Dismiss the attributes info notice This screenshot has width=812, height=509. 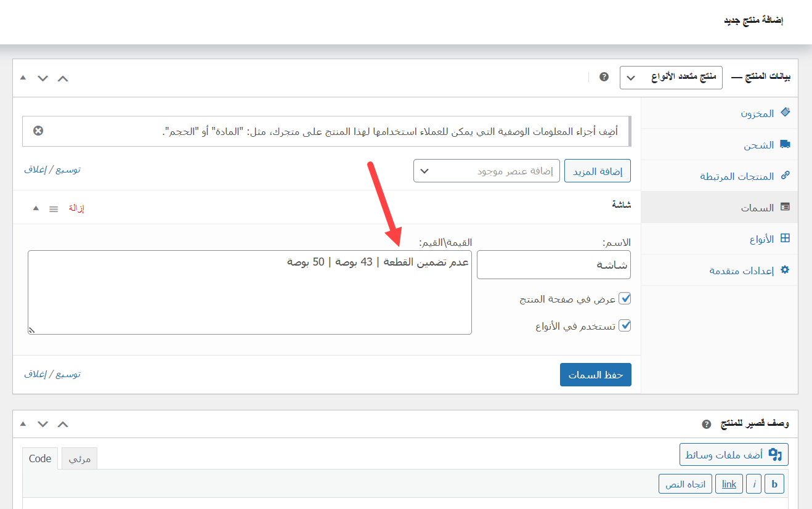tap(38, 131)
